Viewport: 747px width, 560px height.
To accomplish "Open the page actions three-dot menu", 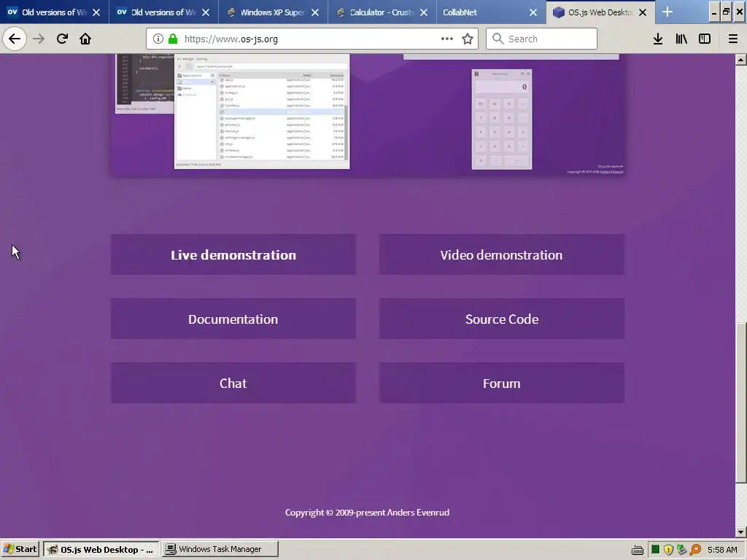I will tap(447, 39).
